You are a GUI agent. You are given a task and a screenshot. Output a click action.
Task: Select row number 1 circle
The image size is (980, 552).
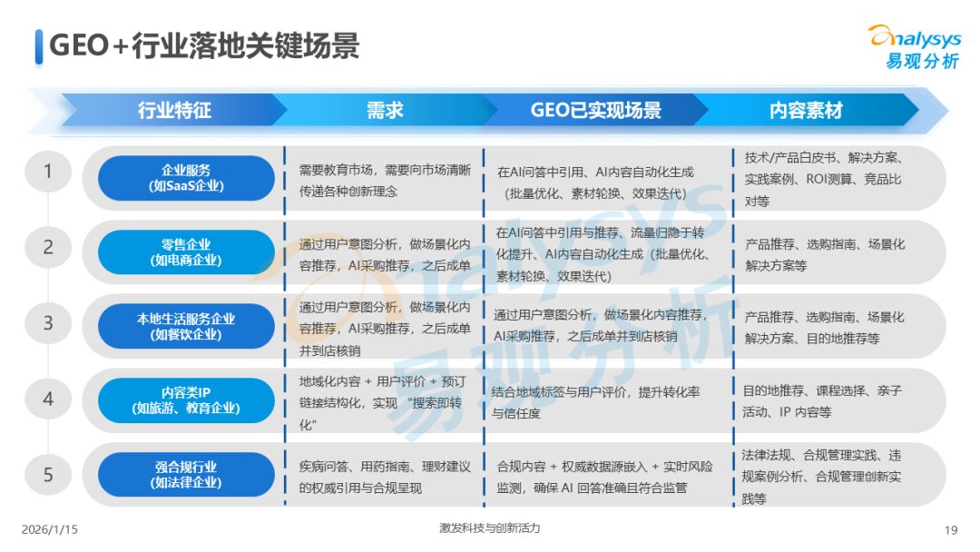[x=48, y=171]
